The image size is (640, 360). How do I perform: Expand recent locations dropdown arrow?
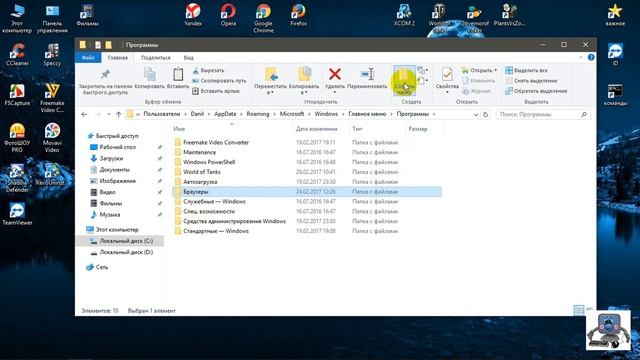point(109,114)
